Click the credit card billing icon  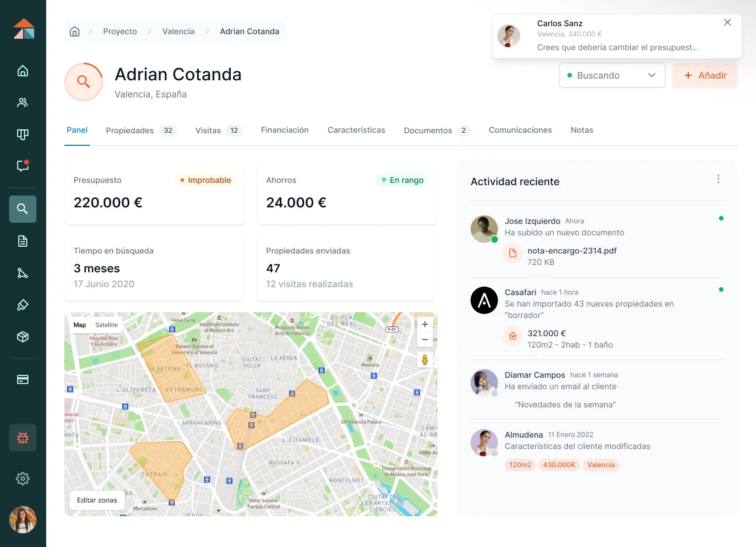click(23, 379)
